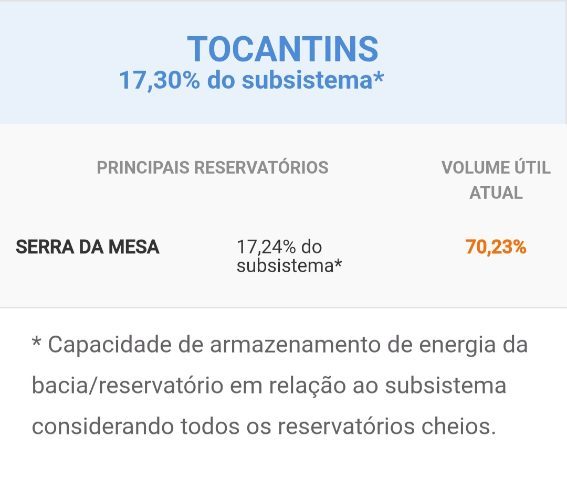Click the word subsistema ending the second footnote line
The image size is (567, 480).
pyautogui.click(x=445, y=385)
